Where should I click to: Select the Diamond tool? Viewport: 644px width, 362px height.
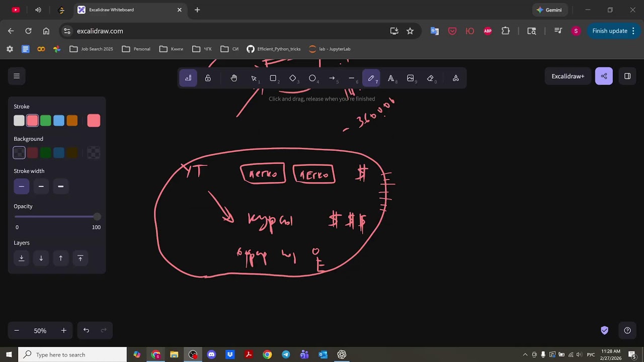(293, 78)
